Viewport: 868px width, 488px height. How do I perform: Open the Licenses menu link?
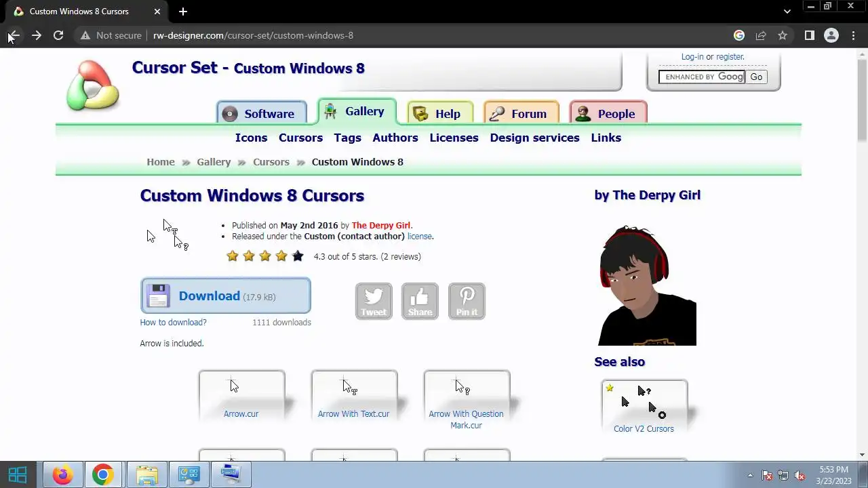[454, 138]
